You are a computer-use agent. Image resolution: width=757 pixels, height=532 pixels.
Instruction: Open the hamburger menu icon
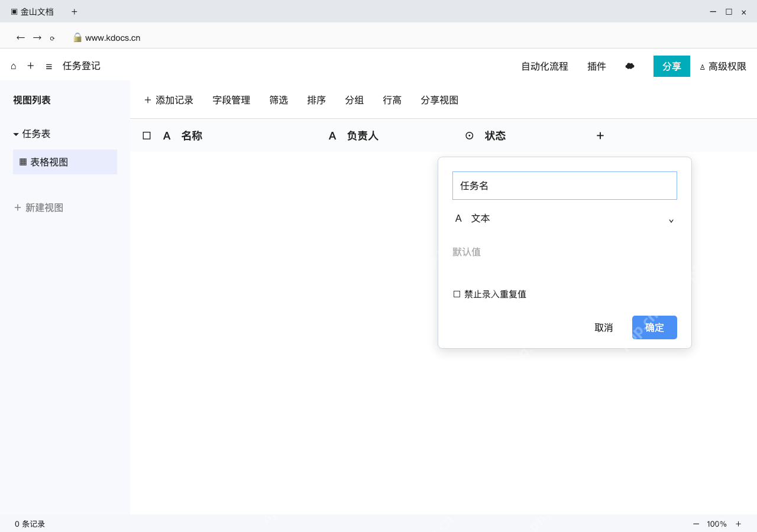(49, 66)
